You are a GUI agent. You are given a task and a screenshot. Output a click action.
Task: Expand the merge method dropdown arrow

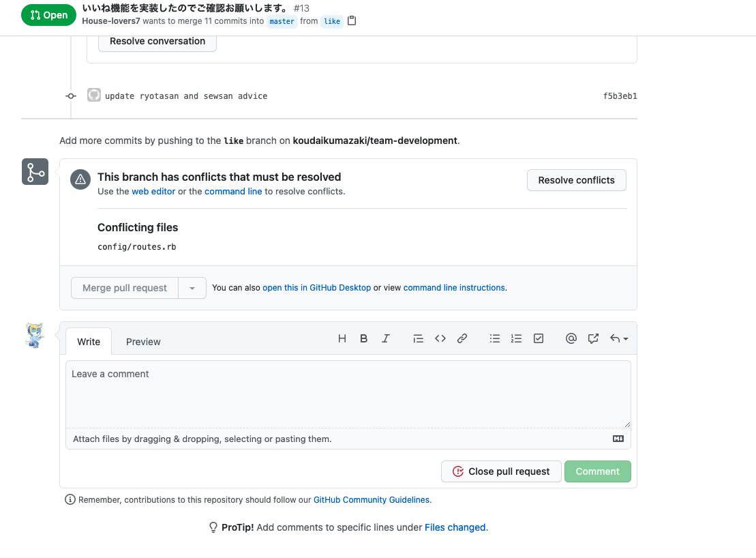192,288
